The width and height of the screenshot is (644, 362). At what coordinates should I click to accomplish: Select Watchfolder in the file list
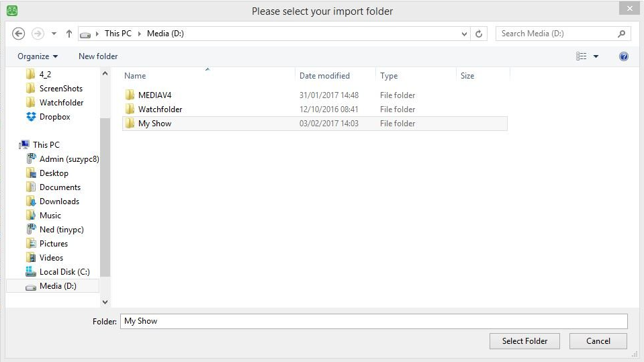click(160, 109)
